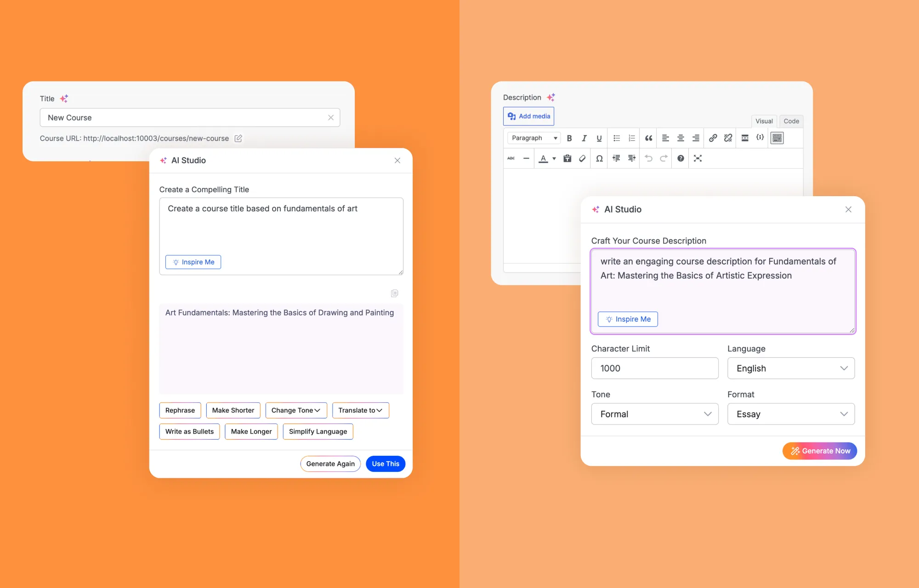Image resolution: width=919 pixels, height=588 pixels.
Task: Click the Add media button
Action: [528, 116]
